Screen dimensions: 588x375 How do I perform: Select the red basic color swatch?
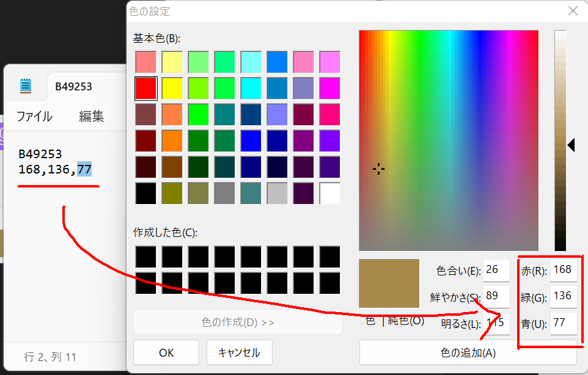[145, 89]
